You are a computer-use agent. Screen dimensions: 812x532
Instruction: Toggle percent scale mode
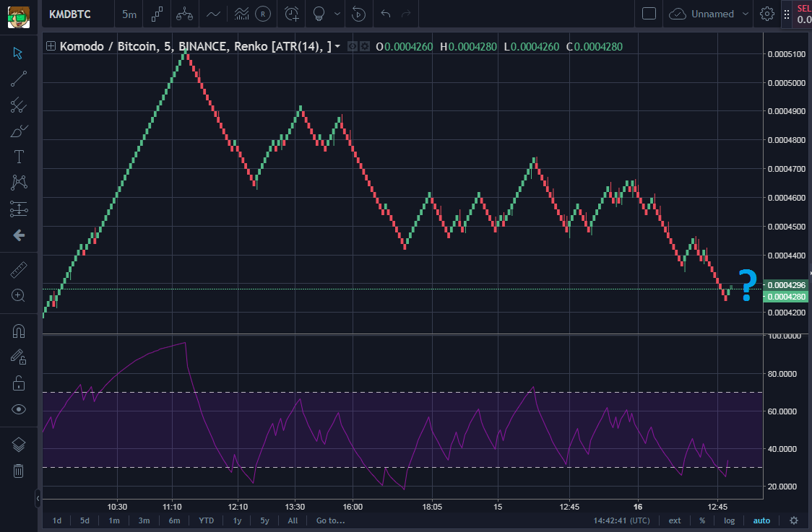coord(702,520)
